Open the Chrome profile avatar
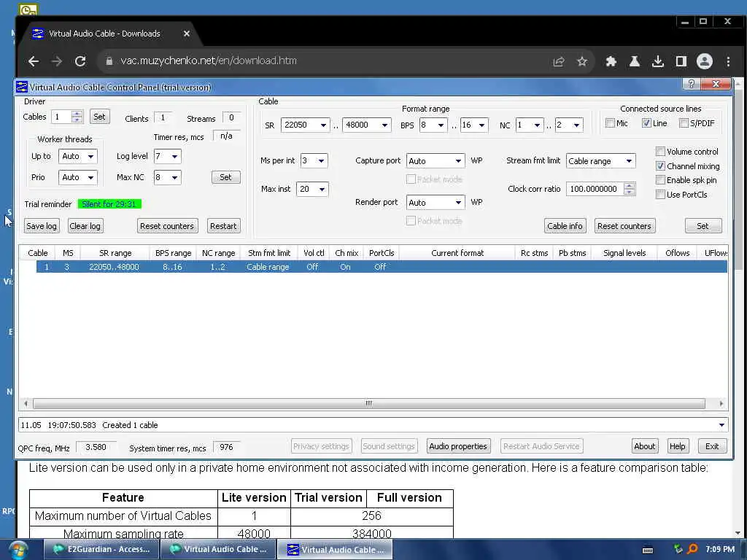 705,61
